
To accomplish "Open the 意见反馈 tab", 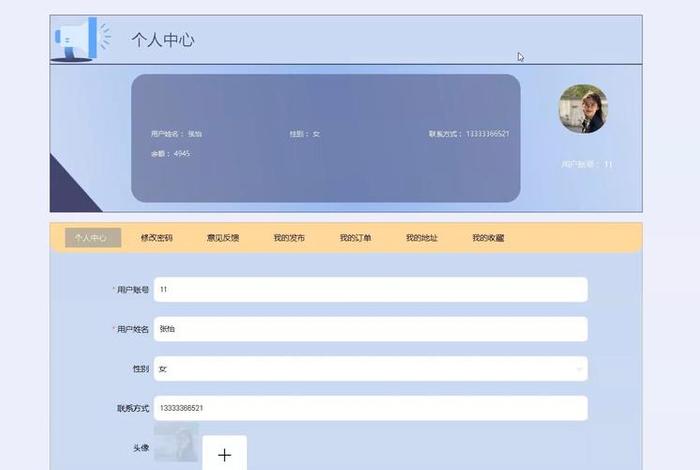I will pos(223,238).
